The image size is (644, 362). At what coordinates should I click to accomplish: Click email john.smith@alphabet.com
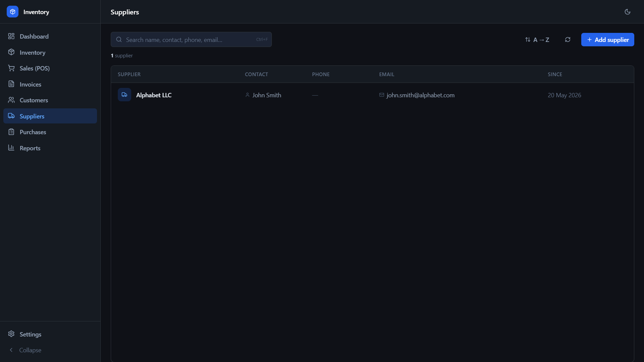point(420,95)
